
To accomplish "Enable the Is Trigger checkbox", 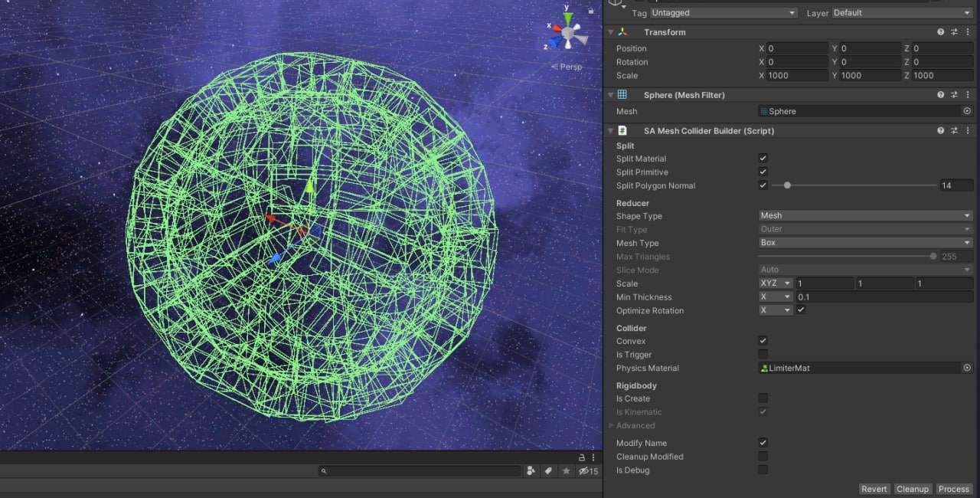I will click(x=763, y=355).
